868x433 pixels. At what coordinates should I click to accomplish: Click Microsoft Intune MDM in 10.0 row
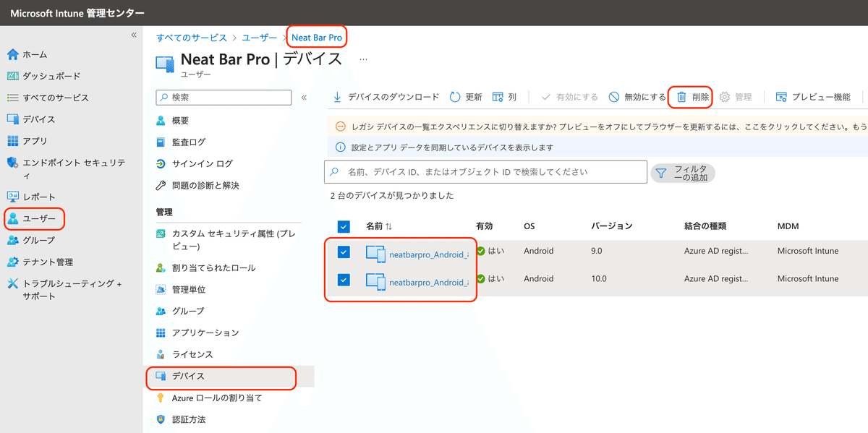point(808,278)
